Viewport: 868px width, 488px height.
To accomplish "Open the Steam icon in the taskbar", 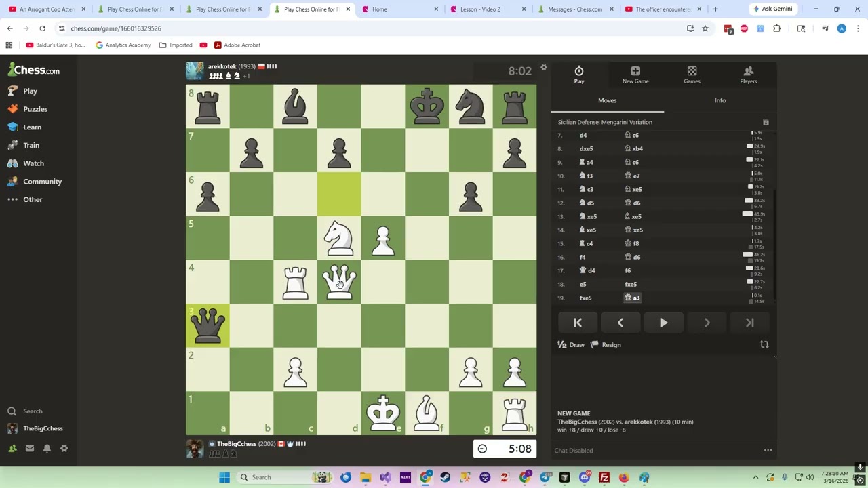I will 445,477.
